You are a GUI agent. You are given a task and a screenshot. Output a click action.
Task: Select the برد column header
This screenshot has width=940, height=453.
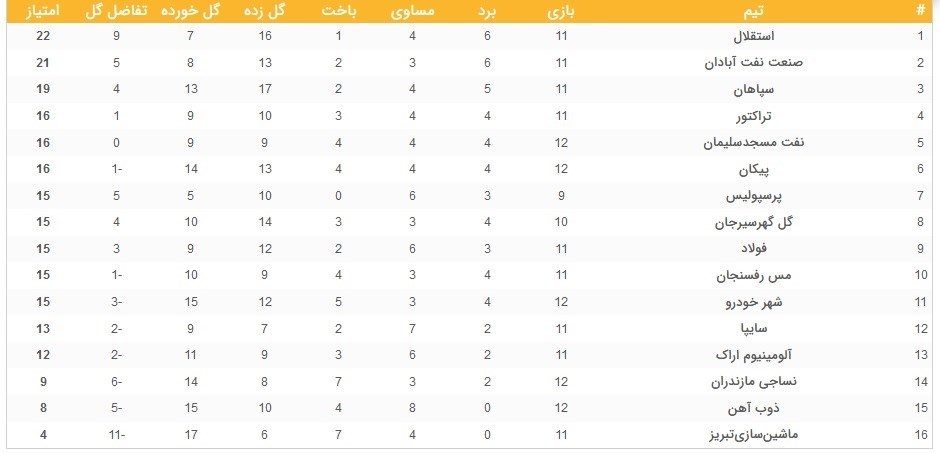point(486,13)
